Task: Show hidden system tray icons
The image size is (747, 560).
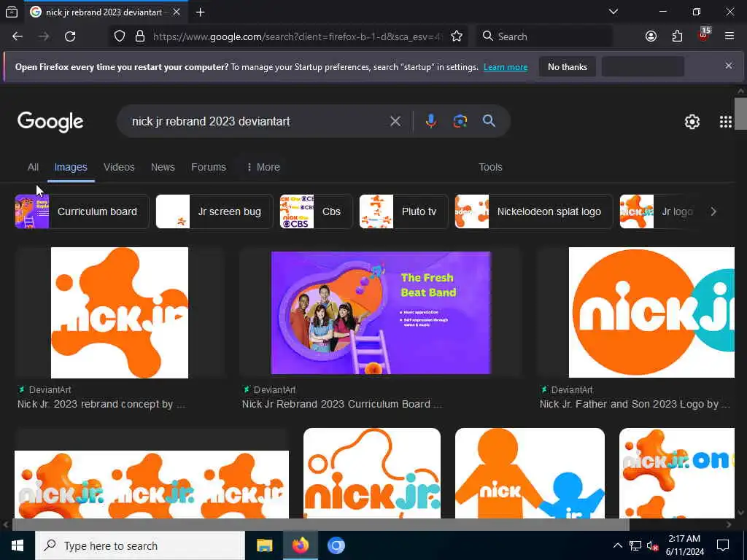Action: [617, 545]
